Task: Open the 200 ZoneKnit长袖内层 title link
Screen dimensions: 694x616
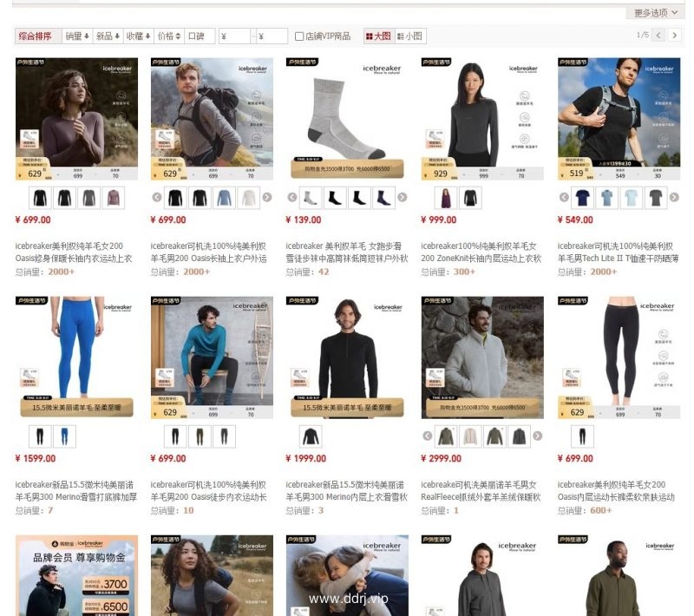Action: (x=481, y=252)
